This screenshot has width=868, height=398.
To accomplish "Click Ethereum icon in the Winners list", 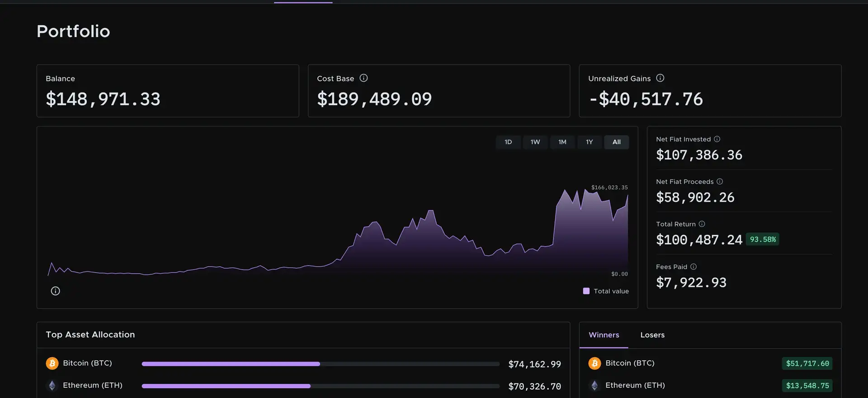I will (x=594, y=385).
